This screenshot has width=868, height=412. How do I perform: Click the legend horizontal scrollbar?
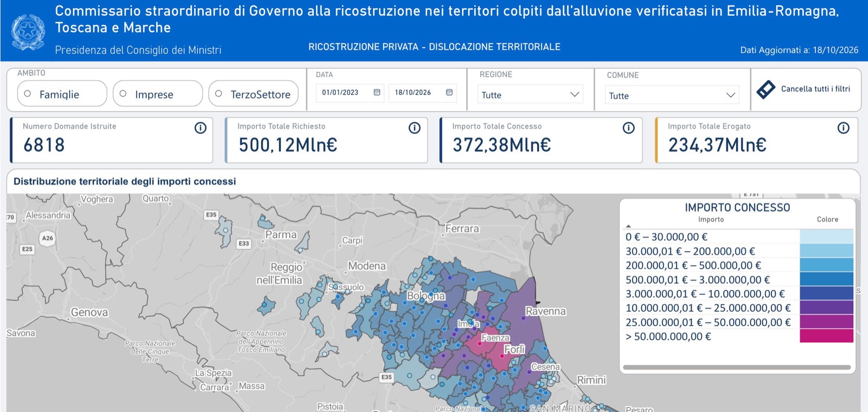tap(737, 368)
